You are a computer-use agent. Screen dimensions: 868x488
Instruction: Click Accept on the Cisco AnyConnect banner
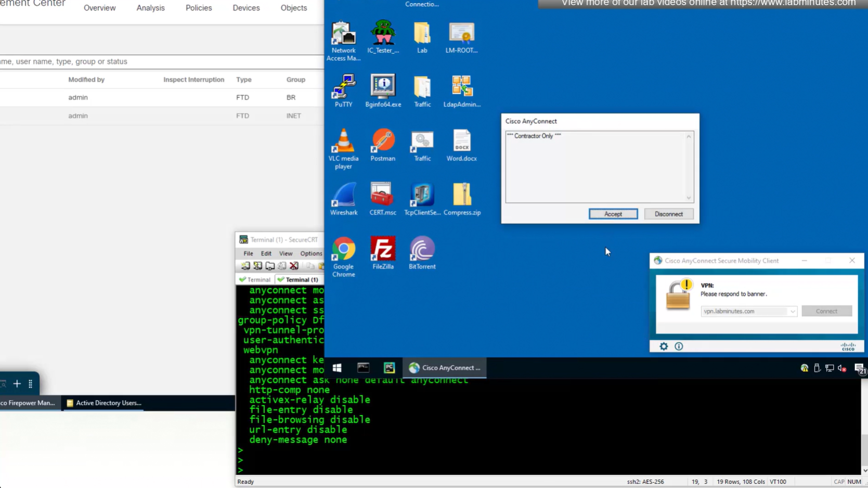coord(613,214)
